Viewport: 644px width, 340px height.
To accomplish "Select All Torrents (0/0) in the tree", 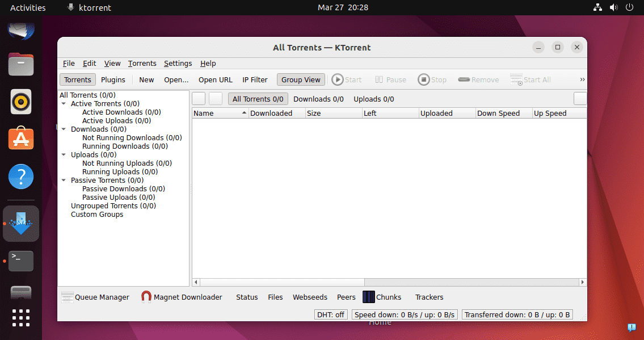I will 87,95.
